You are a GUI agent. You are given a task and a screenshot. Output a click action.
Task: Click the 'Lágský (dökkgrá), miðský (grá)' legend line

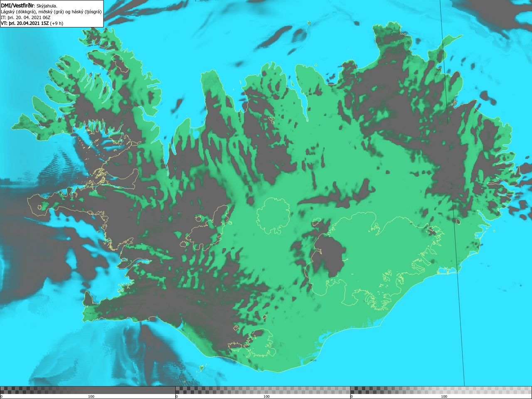point(51,12)
